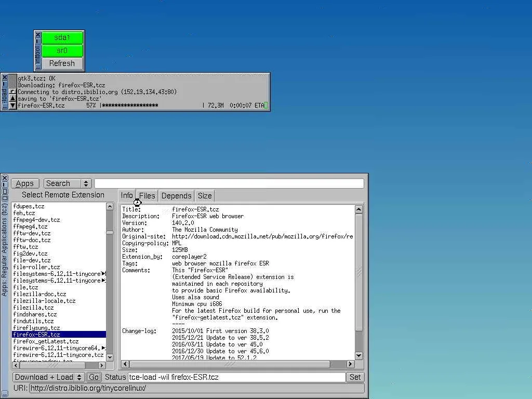Switch to the Files tab
Viewport: 532px width, 399px height.
click(147, 196)
